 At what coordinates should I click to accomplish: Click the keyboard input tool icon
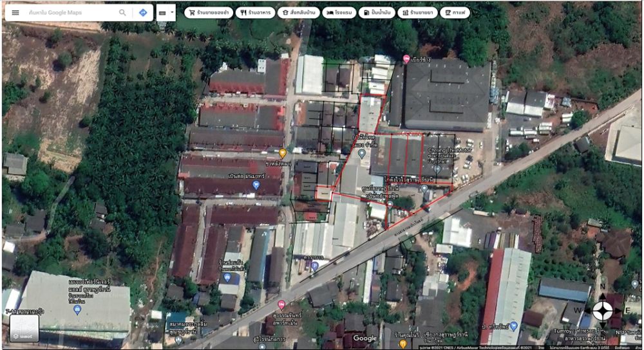[162, 12]
